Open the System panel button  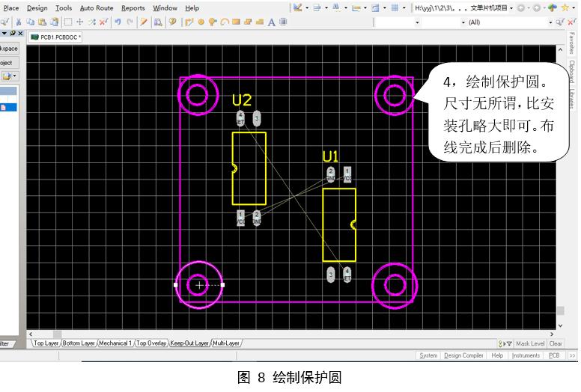tap(428, 355)
